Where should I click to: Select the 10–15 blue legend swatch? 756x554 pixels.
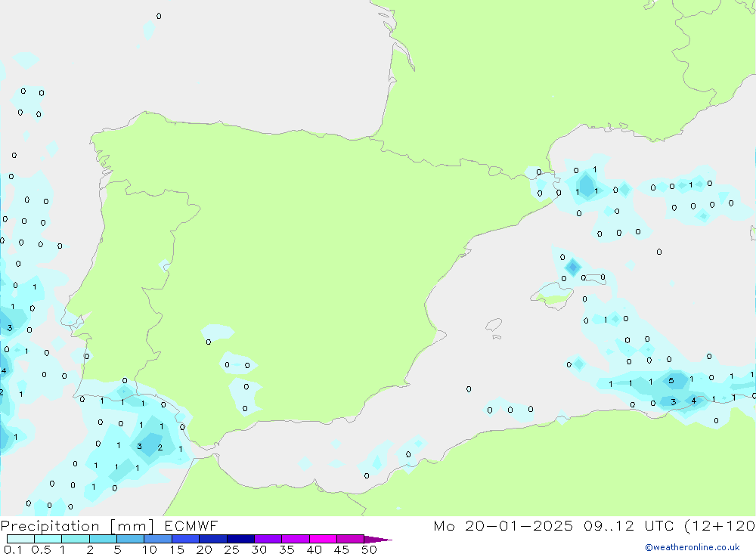pos(158,539)
